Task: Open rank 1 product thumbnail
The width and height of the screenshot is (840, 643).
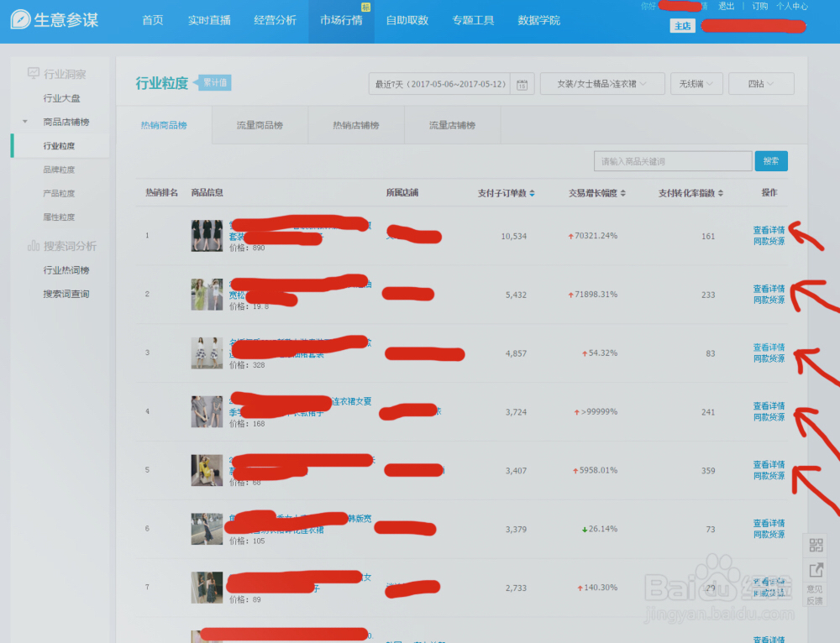Action: pyautogui.click(x=207, y=236)
